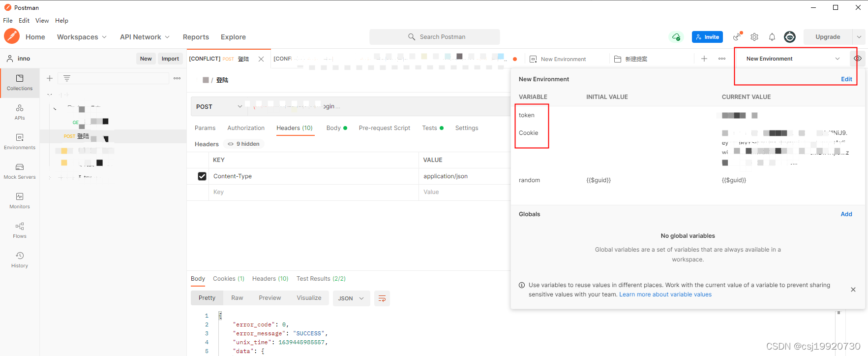Open the Collections sidebar panel
Viewport: 868px width, 356px height.
click(20, 83)
